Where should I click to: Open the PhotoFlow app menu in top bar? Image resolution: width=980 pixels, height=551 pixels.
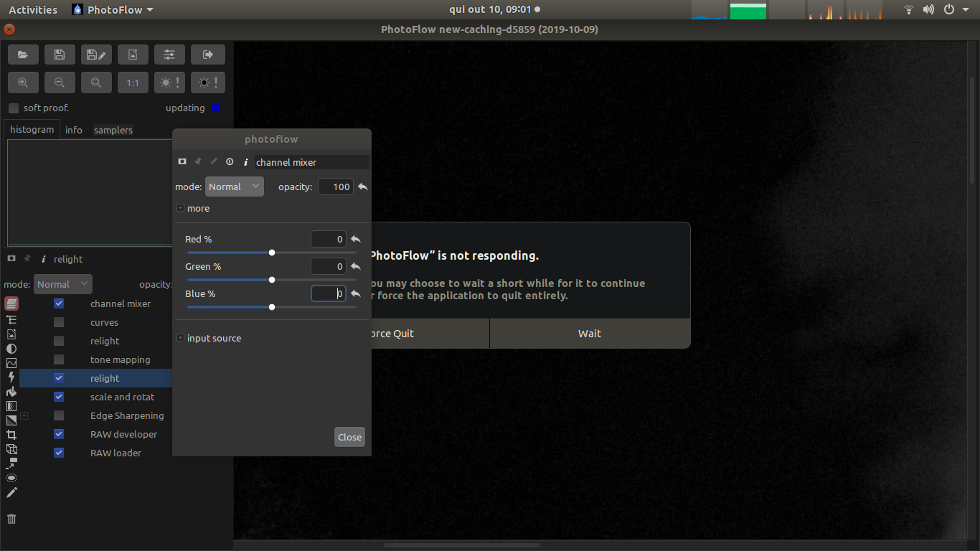pyautogui.click(x=113, y=10)
